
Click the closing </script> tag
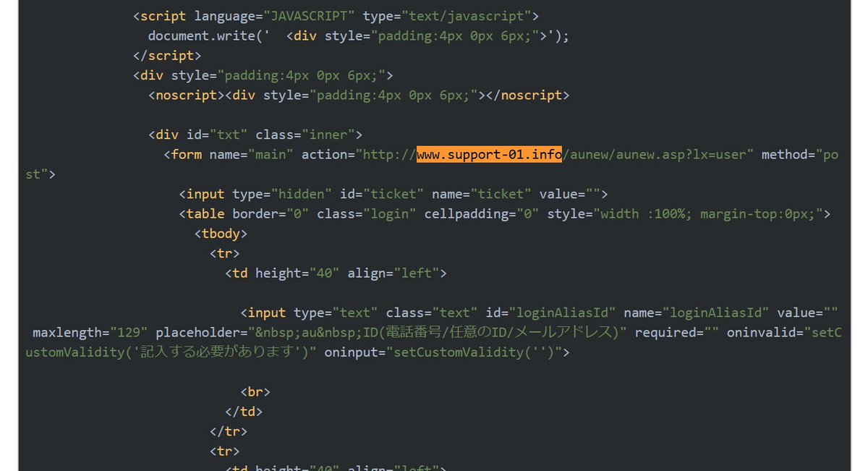coord(168,56)
